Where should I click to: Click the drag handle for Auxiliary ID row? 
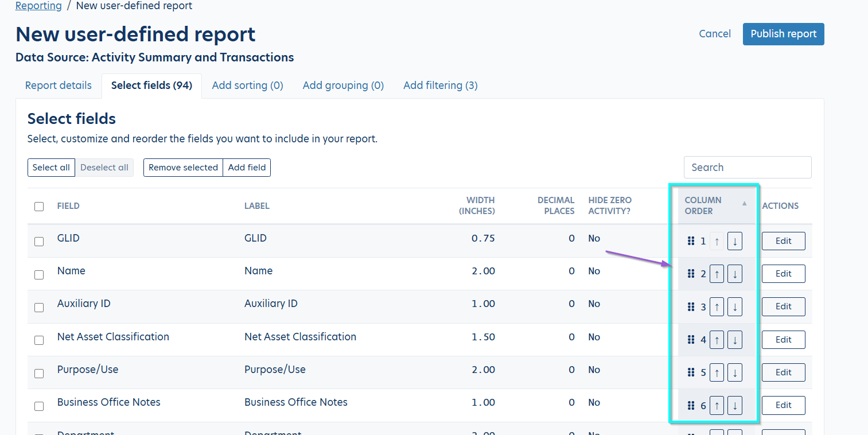click(691, 307)
